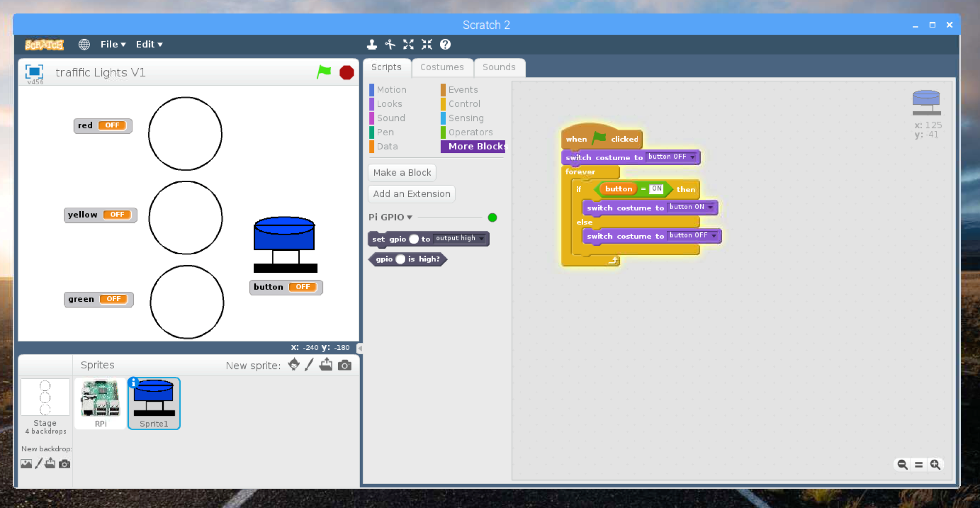Click gpio number field in set gpio block

click(414, 239)
